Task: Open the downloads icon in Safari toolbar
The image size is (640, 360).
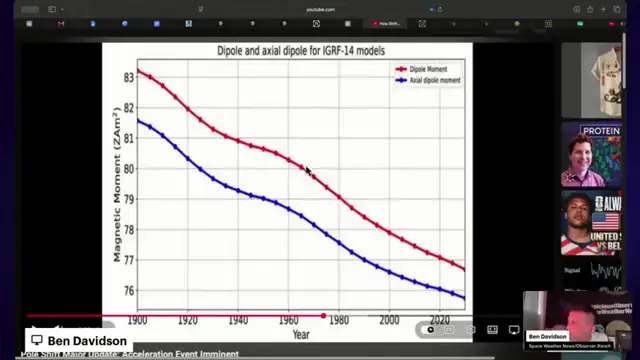Action: click(576, 9)
